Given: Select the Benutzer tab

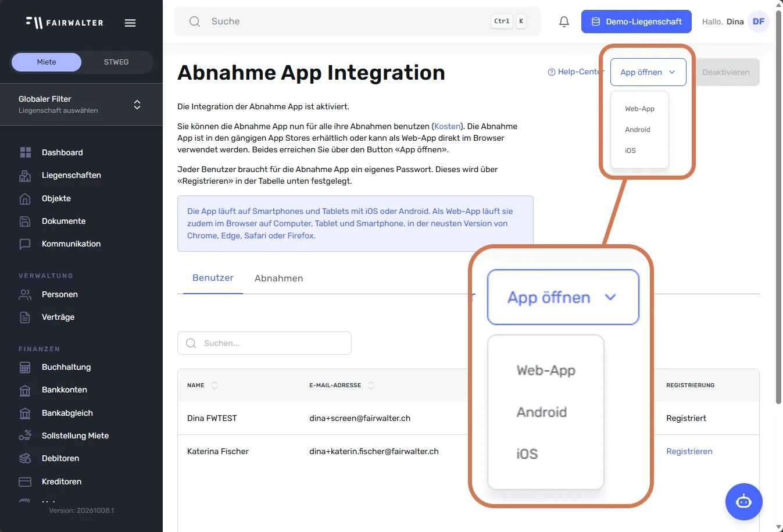Looking at the screenshot, I should point(213,278).
